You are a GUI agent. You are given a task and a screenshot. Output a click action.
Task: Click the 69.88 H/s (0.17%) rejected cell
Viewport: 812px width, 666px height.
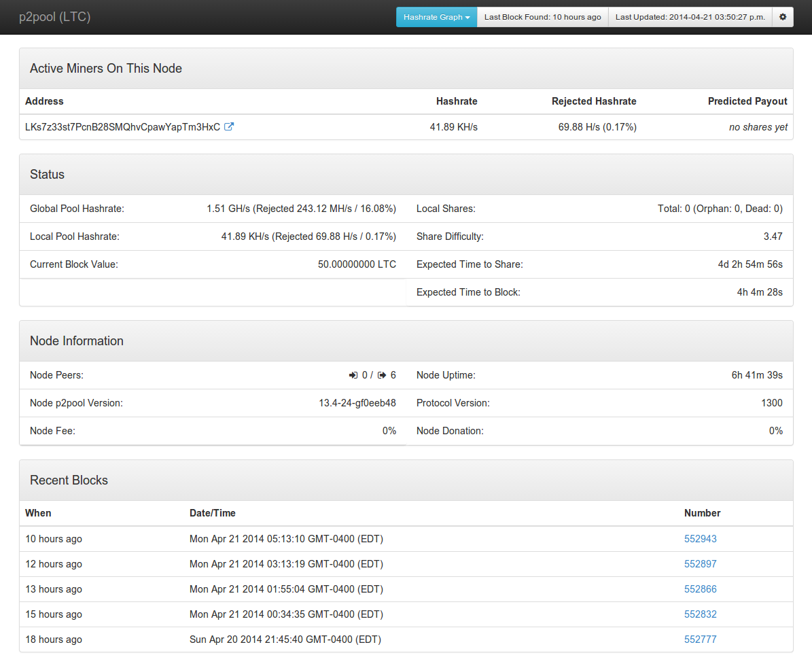[597, 127]
